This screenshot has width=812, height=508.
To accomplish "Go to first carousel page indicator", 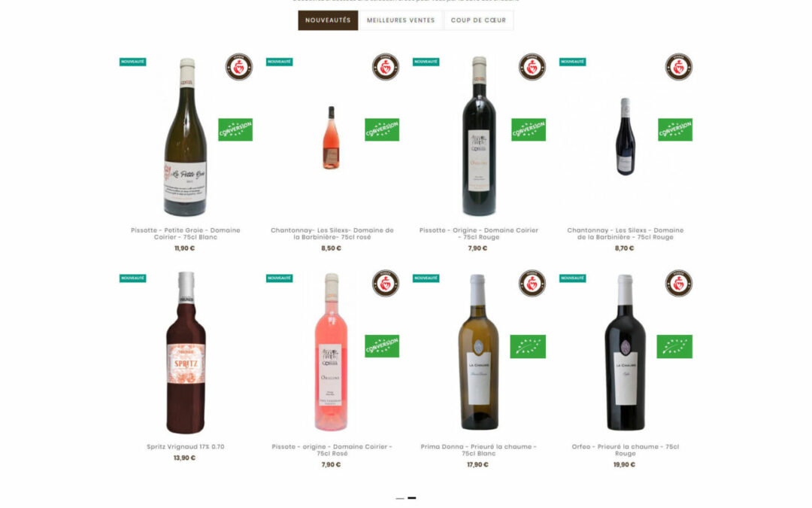I will pos(400,498).
